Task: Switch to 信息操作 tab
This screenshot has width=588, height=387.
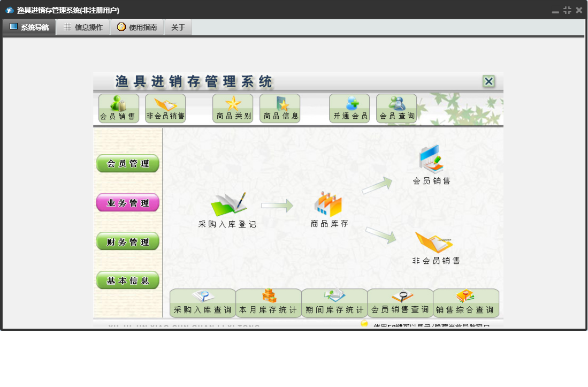Action: click(x=83, y=27)
